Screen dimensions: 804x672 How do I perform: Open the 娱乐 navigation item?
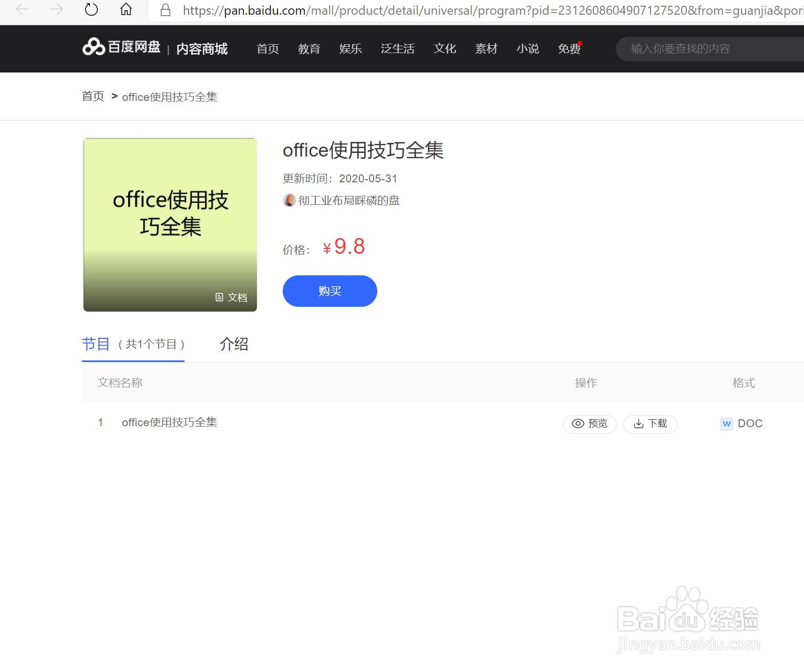[351, 49]
